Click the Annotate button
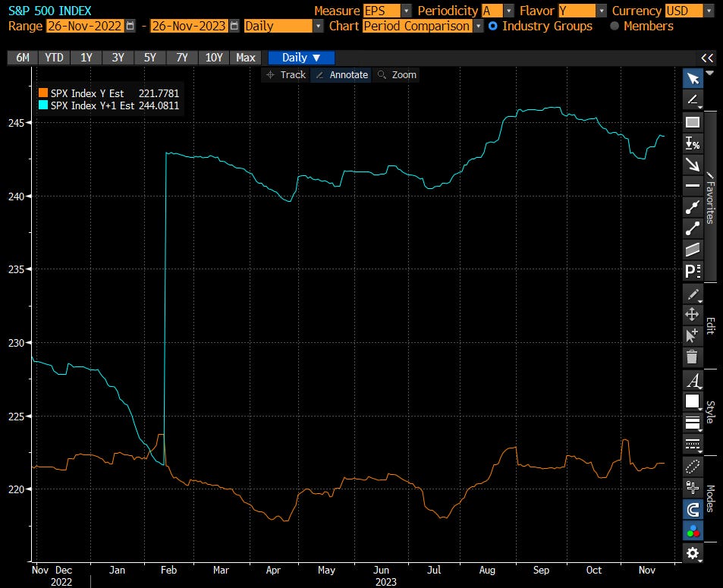This screenshot has width=723, height=588. [x=342, y=74]
